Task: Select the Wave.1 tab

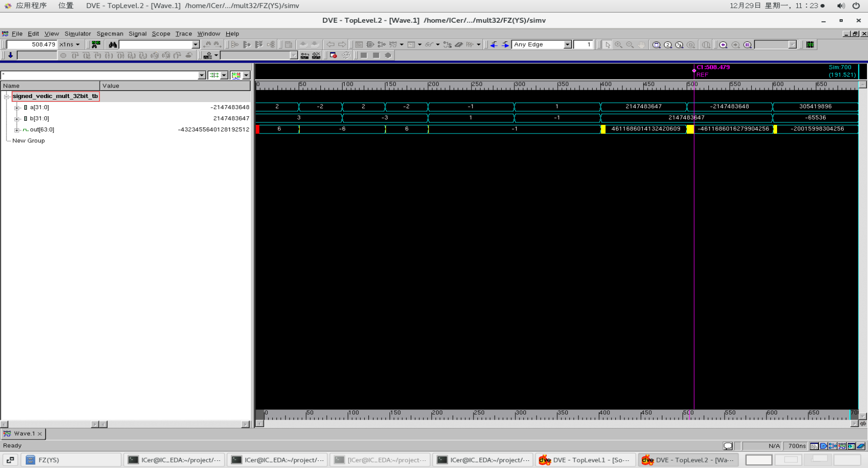Action: (23, 433)
